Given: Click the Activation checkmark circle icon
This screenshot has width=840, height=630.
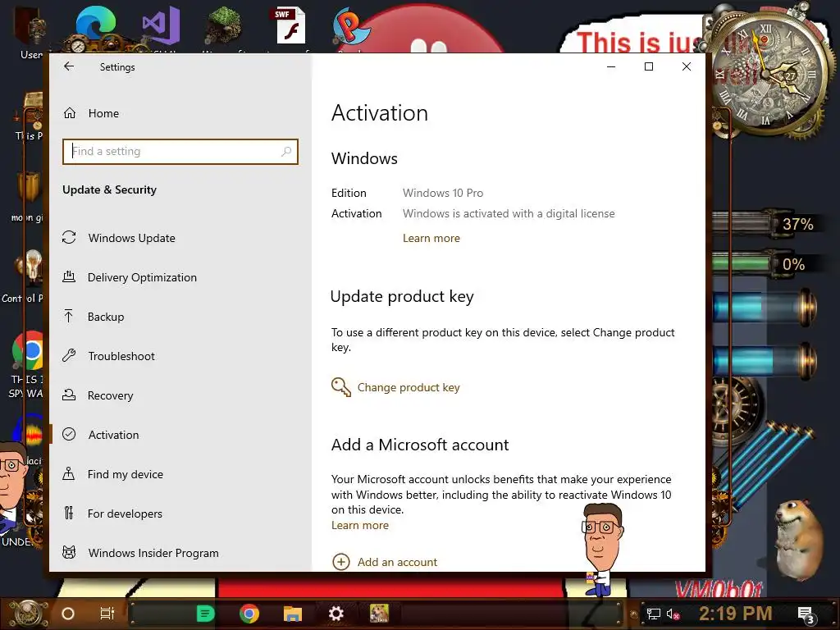Looking at the screenshot, I should pos(69,435).
